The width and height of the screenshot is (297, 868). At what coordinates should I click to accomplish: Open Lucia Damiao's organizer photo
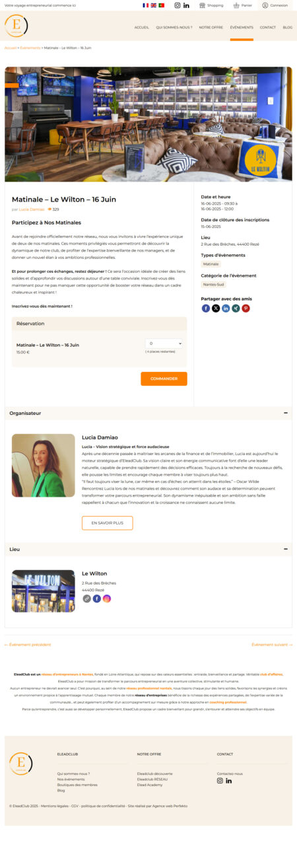coord(44,465)
